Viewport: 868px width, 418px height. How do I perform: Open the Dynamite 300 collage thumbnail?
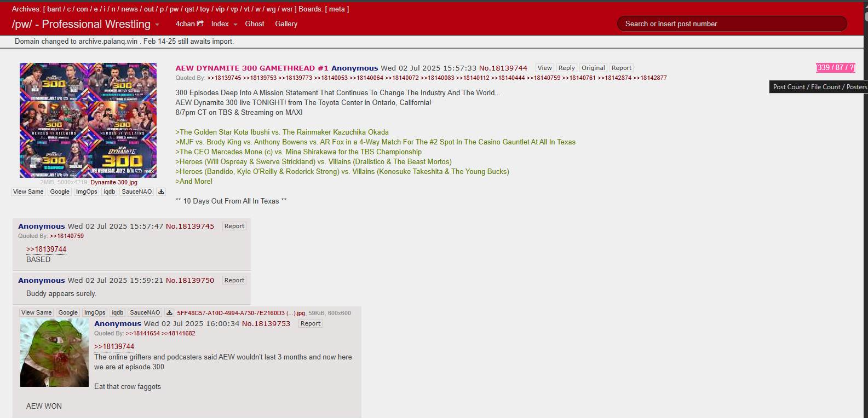(x=88, y=120)
